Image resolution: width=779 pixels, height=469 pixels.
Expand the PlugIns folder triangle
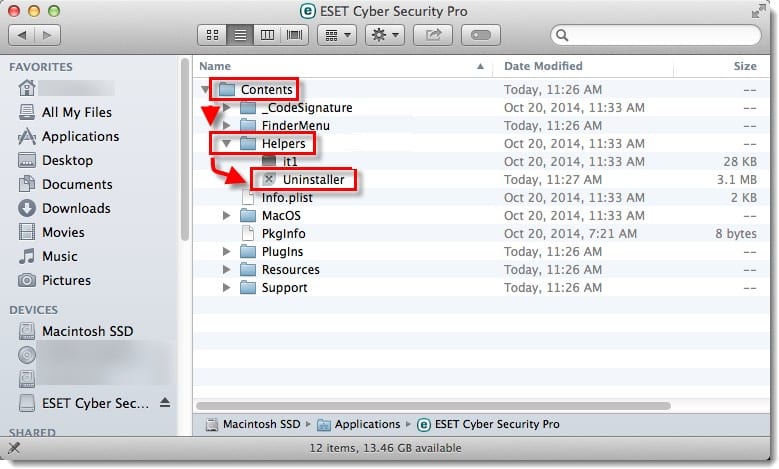tap(226, 251)
